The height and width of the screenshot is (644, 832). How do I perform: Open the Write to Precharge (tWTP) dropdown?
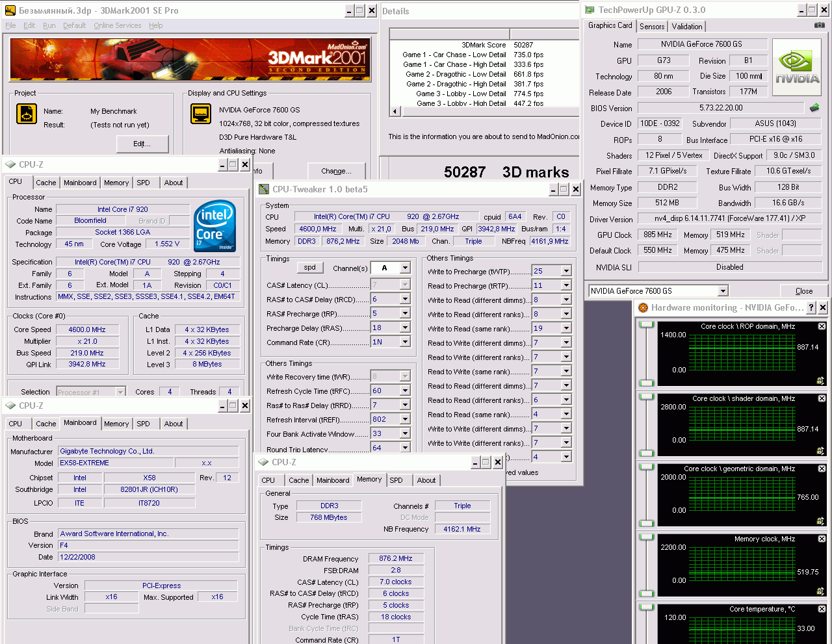click(566, 271)
